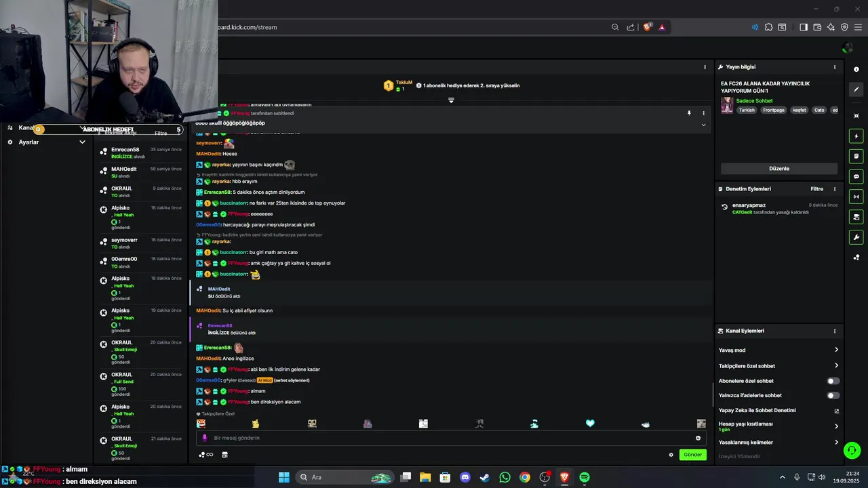Click seymoverr entry in activity feed
The image size is (868, 488).
coord(141,243)
